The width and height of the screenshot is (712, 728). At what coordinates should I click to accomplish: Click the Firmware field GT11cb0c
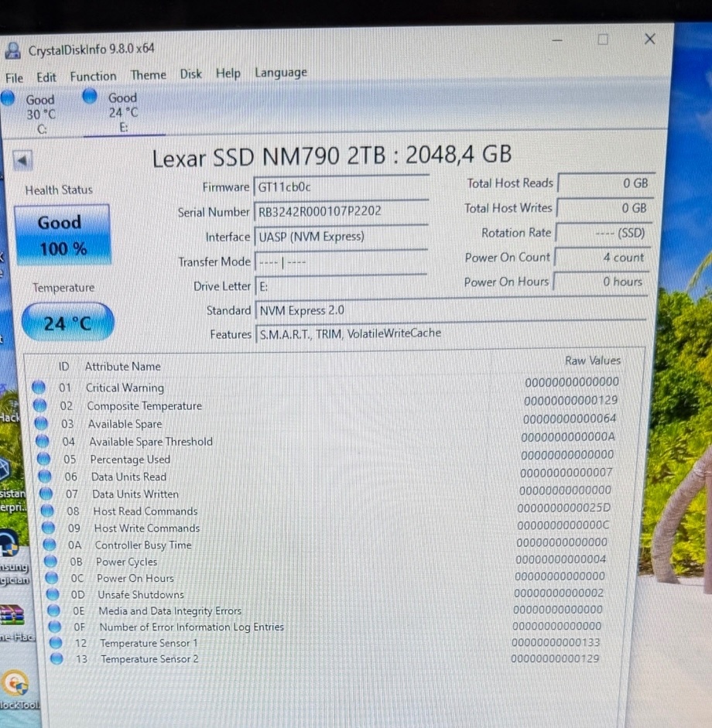(x=341, y=187)
